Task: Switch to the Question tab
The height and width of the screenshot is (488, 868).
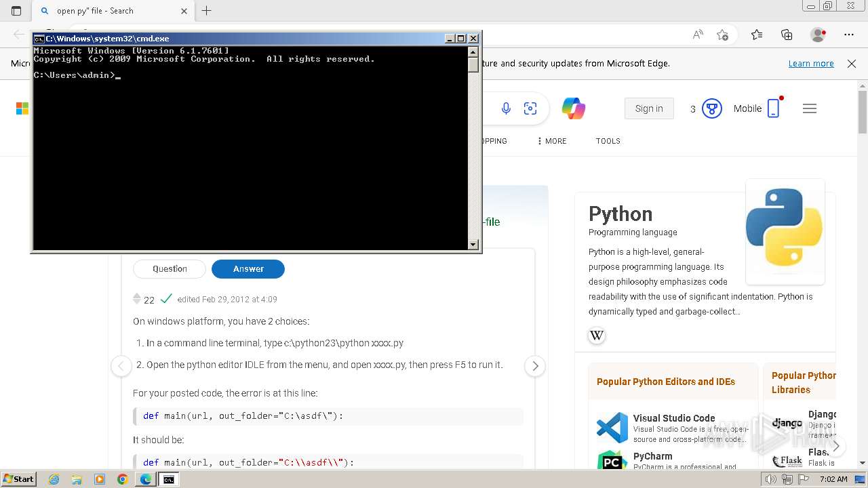Action: (x=170, y=269)
